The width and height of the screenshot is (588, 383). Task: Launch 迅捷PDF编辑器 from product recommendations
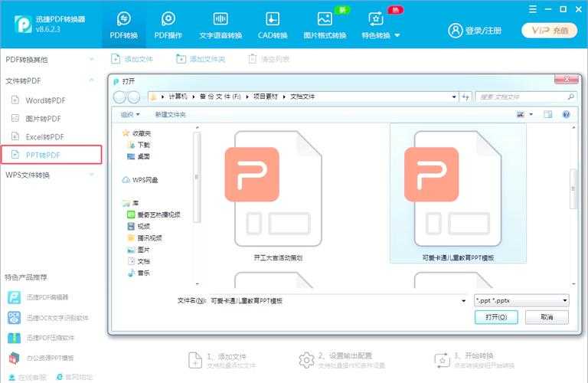point(47,297)
